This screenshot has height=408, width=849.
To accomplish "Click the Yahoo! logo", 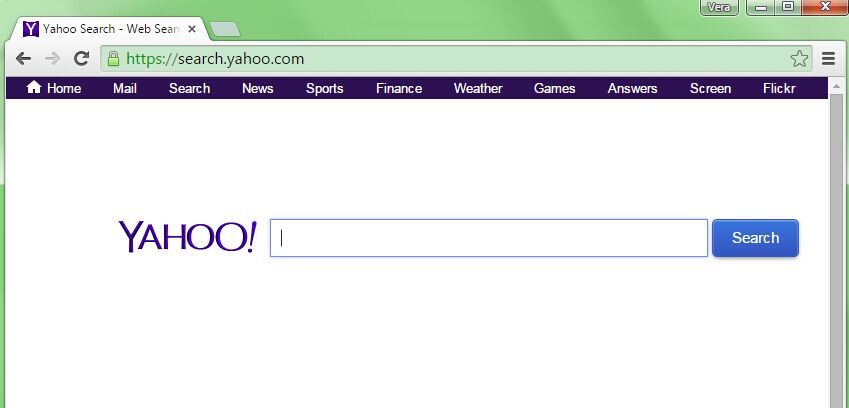I will coord(187,236).
